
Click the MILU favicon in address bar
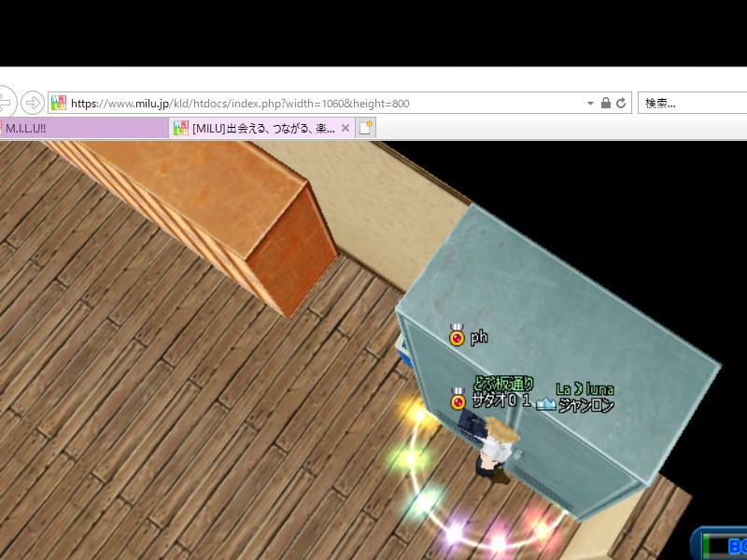(x=59, y=103)
